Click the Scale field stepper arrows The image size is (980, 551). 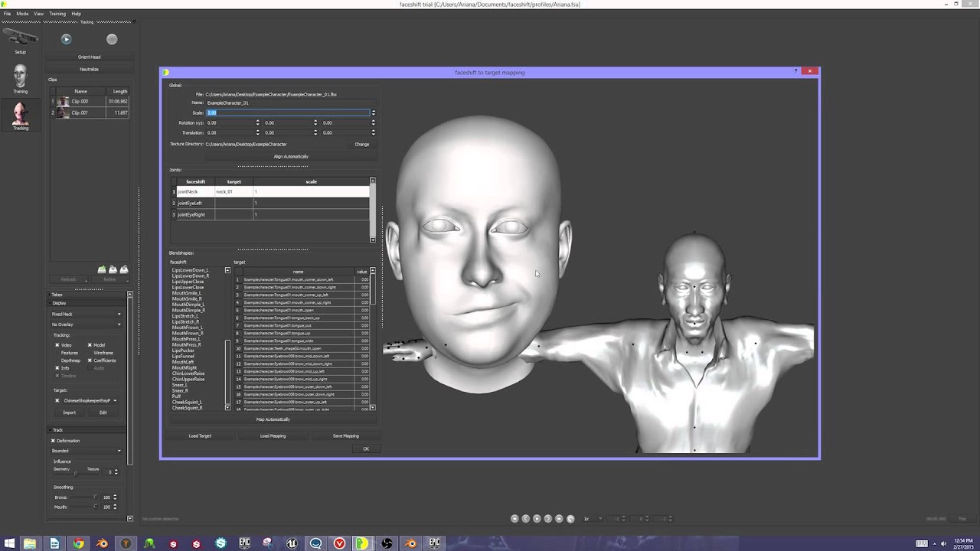click(x=373, y=112)
